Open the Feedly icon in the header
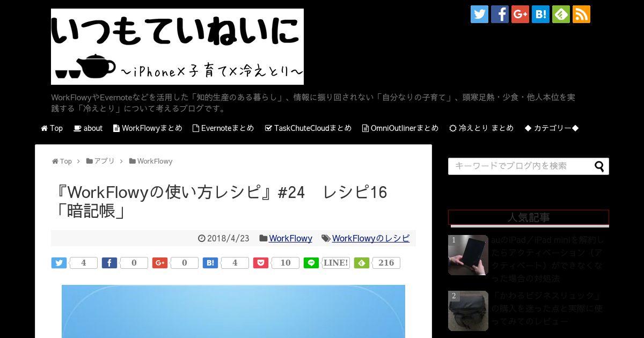 pyautogui.click(x=561, y=14)
